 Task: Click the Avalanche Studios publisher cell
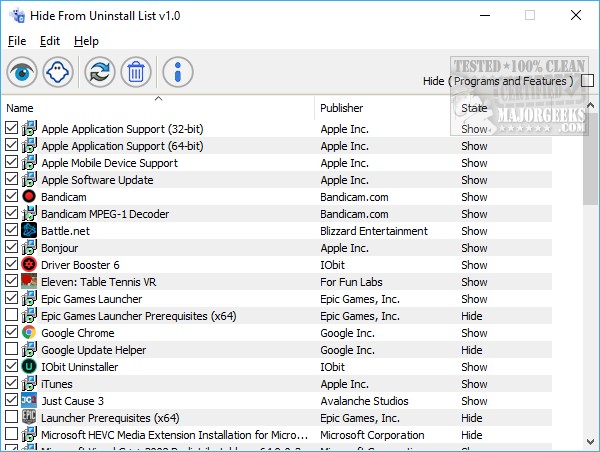coord(364,401)
